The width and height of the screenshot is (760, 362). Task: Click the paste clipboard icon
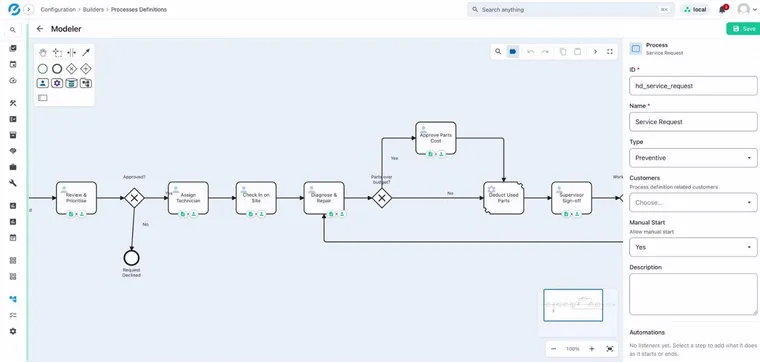[577, 52]
